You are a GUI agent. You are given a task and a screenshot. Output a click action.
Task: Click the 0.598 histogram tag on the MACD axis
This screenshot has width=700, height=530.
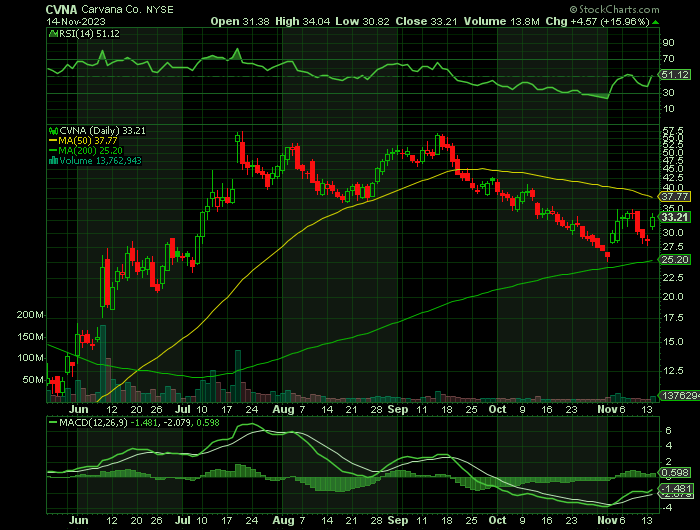tap(675, 472)
